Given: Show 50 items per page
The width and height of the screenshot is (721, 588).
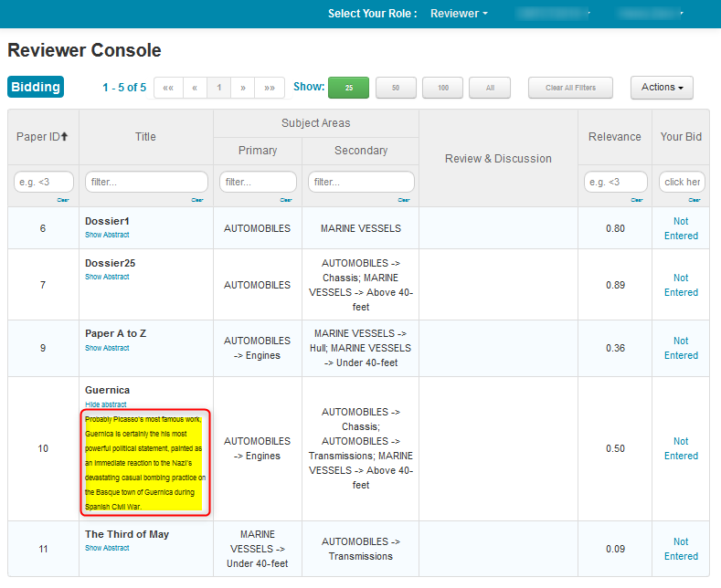Looking at the screenshot, I should (x=396, y=88).
